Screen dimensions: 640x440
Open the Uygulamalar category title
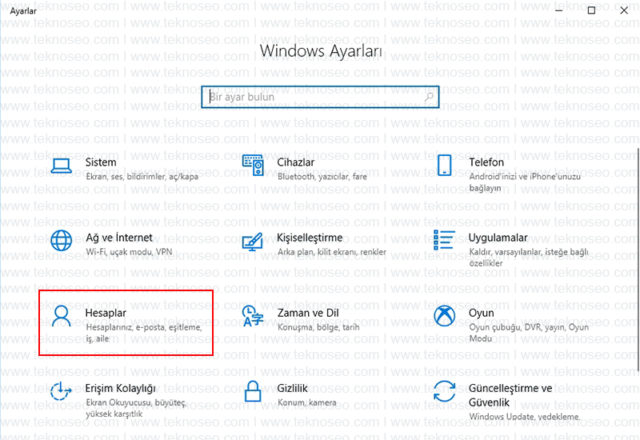pos(498,238)
